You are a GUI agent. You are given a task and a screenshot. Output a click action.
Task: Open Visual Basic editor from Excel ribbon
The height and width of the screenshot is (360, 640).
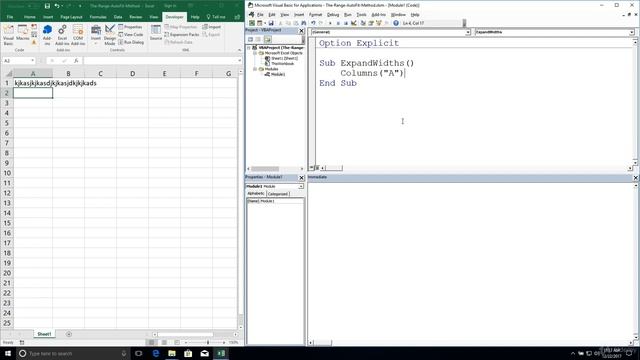[x=8, y=34]
